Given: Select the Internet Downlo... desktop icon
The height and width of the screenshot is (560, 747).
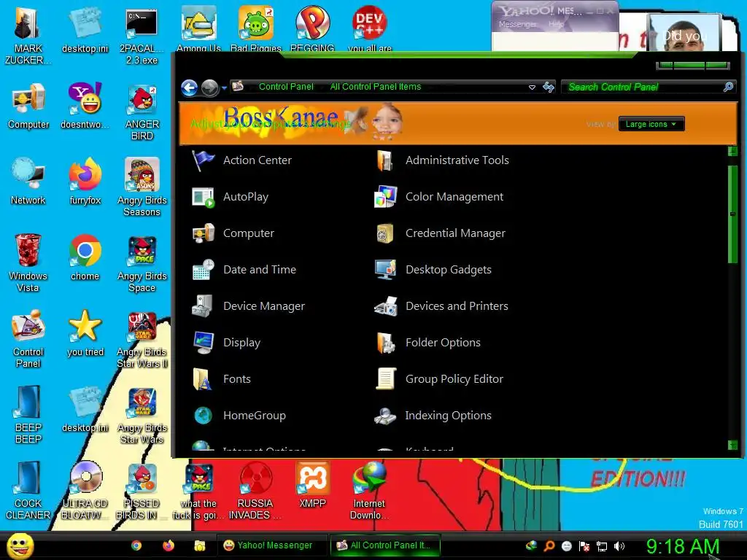Looking at the screenshot, I should tap(369, 491).
